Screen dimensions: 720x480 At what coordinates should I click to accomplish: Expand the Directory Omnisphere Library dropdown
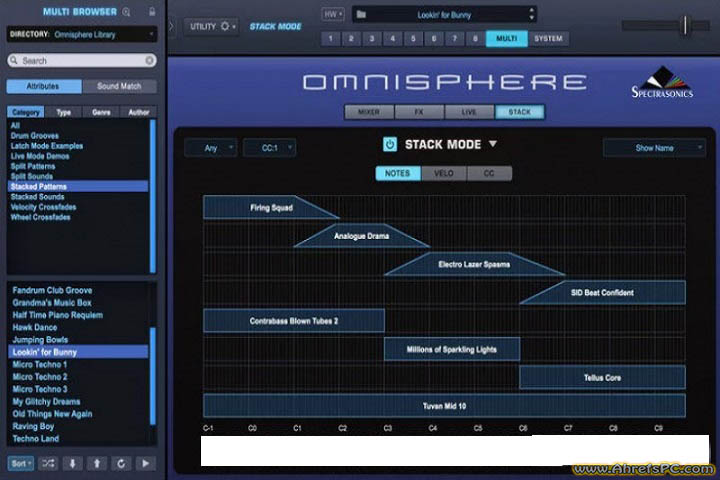point(82,34)
